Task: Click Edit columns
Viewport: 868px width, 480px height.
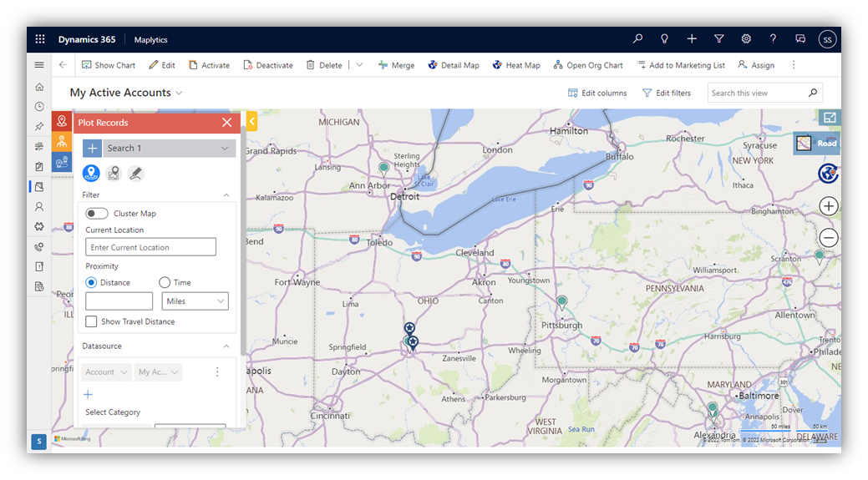Action: (597, 93)
